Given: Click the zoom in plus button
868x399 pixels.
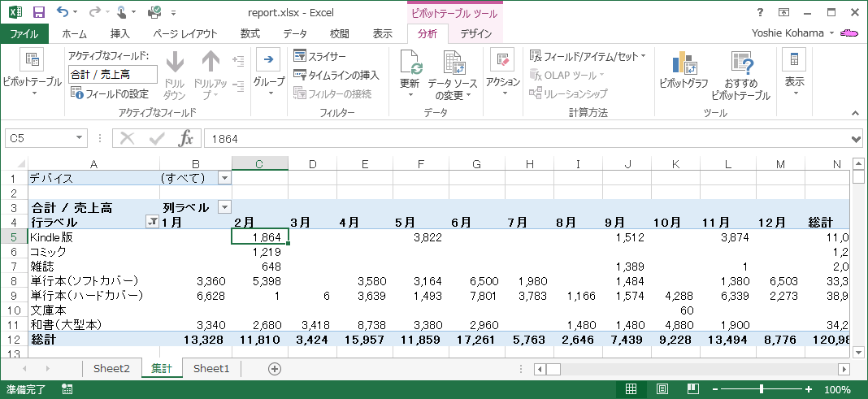Looking at the screenshot, I should [x=808, y=389].
